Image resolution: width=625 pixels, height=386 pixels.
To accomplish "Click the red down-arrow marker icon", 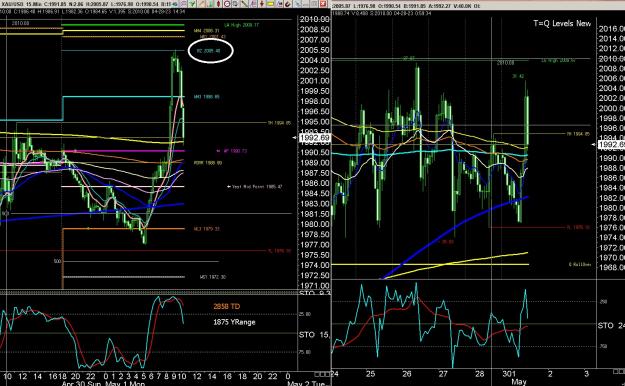I will click(x=262, y=4).
